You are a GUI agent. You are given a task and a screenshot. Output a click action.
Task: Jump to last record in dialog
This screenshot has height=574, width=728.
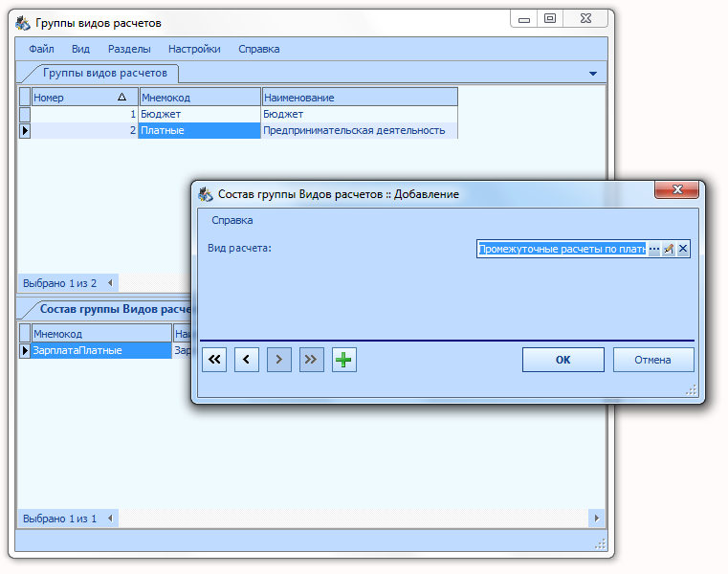[x=312, y=360]
